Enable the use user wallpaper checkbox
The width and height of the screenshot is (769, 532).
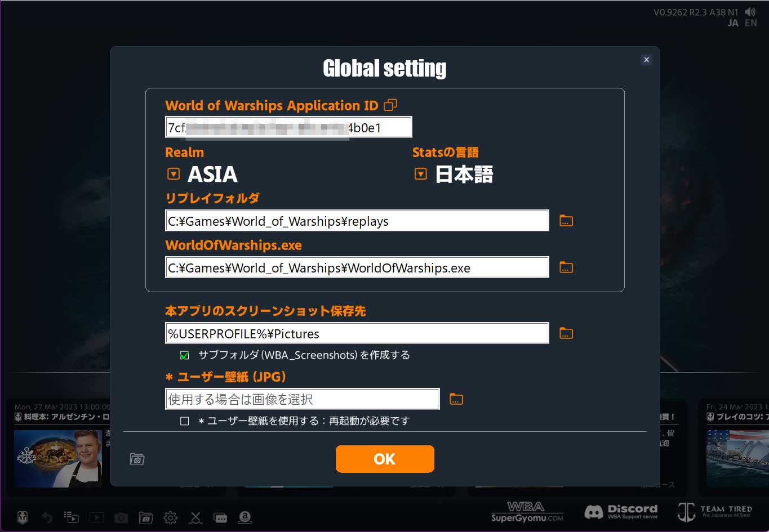coord(184,421)
